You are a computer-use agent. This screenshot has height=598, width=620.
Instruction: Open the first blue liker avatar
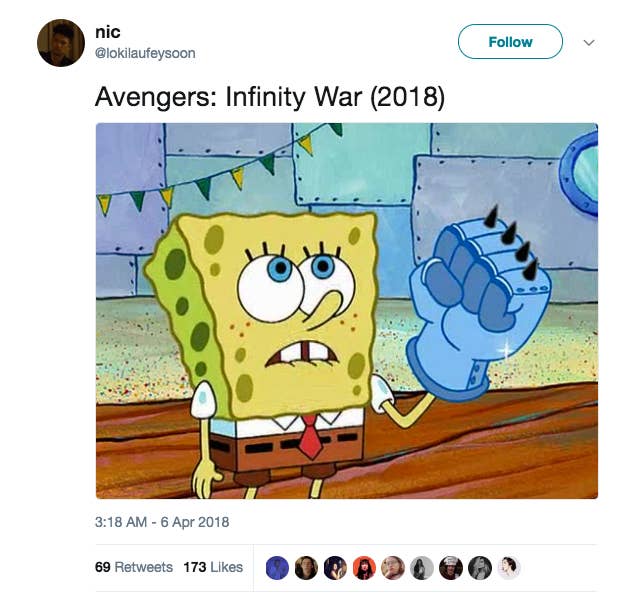click(x=277, y=568)
